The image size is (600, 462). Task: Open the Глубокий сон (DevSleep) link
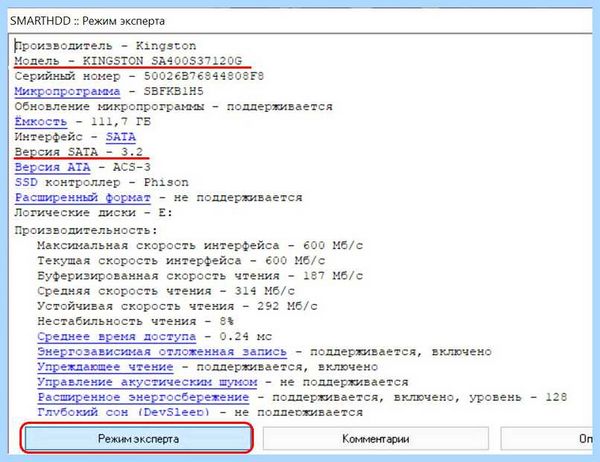coord(124,412)
